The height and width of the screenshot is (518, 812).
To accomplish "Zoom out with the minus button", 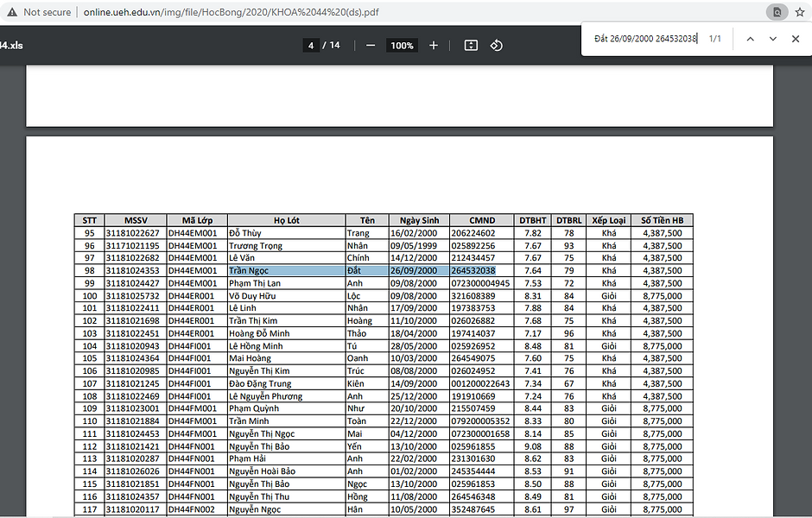I will pos(371,46).
